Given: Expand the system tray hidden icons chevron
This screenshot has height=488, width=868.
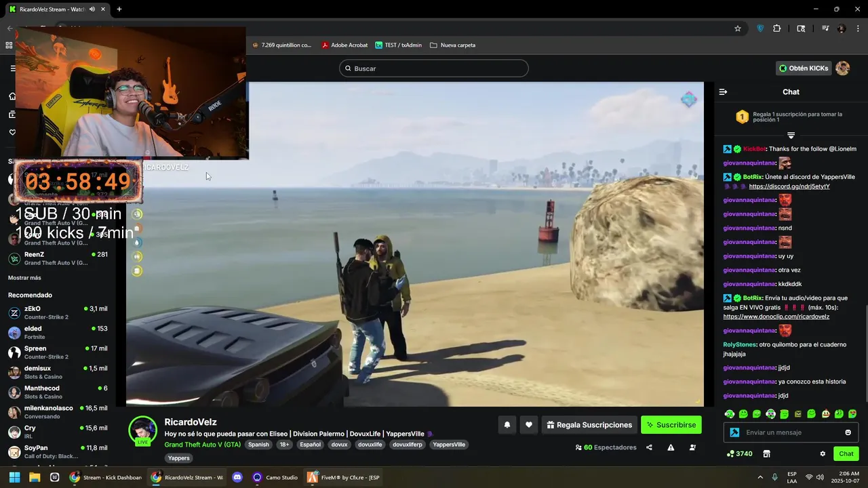Looking at the screenshot, I should click(x=759, y=477).
